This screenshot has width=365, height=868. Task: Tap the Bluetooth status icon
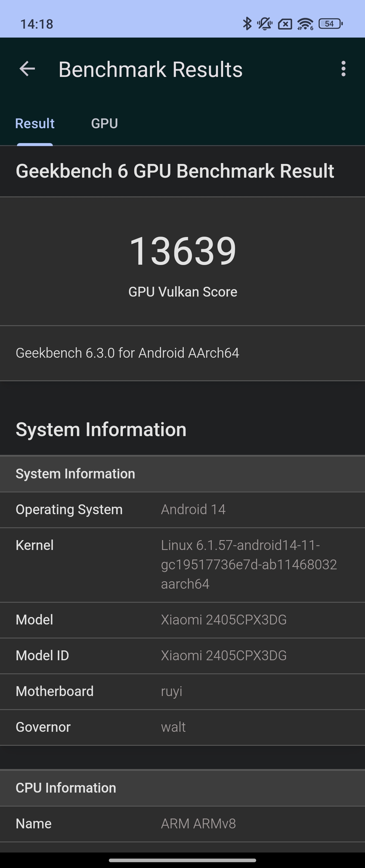248,24
